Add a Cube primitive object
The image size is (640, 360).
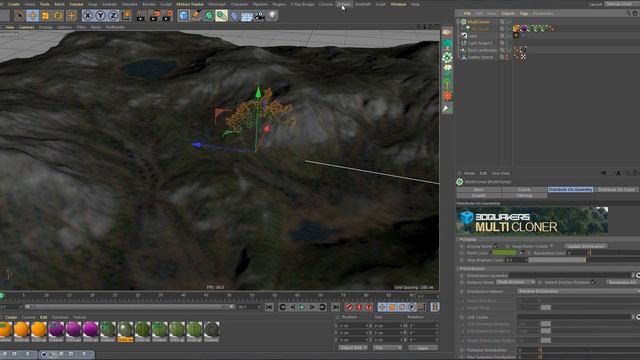pyautogui.click(x=184, y=16)
